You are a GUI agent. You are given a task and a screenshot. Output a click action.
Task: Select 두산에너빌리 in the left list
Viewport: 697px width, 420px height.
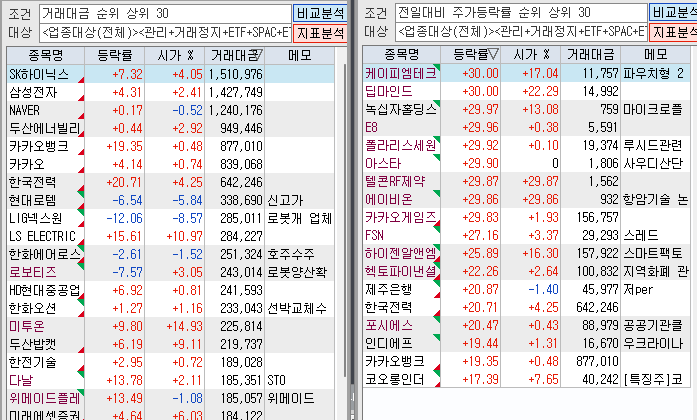tap(170, 128)
